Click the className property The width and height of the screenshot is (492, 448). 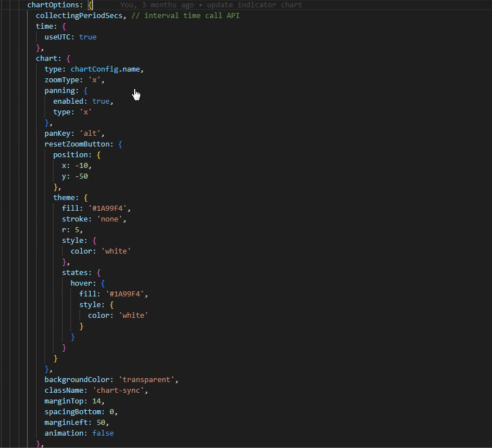pos(64,391)
